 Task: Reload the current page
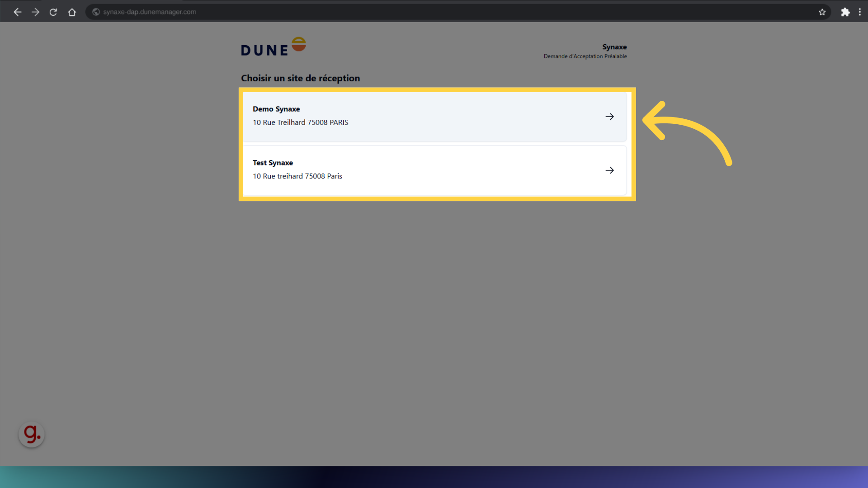(53, 12)
